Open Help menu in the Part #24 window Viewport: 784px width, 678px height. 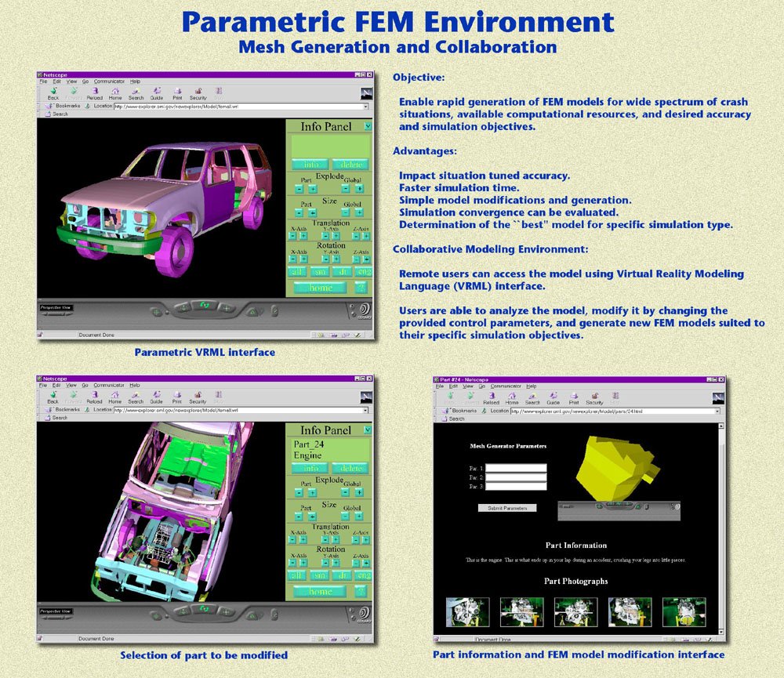(531, 386)
